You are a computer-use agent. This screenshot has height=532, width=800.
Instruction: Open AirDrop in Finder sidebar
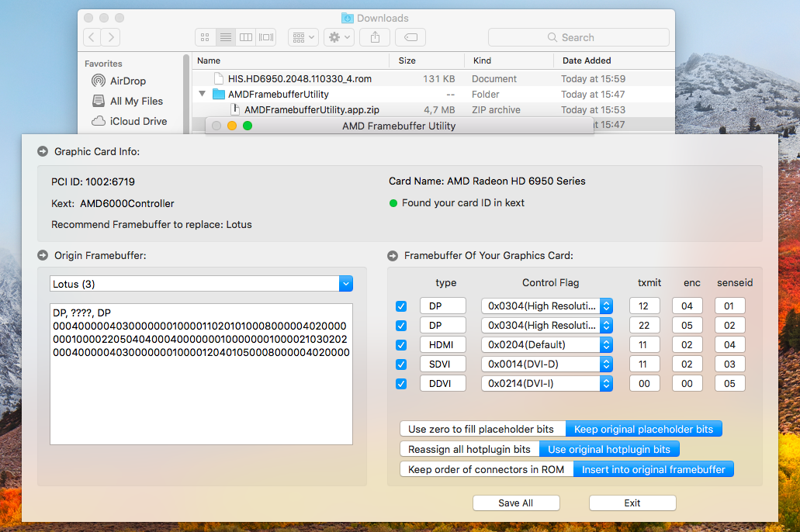127,81
